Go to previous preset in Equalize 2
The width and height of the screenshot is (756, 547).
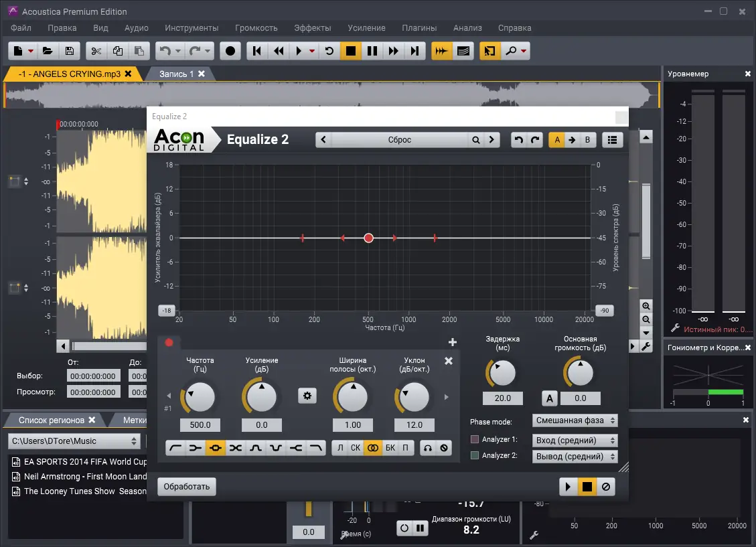(x=323, y=140)
